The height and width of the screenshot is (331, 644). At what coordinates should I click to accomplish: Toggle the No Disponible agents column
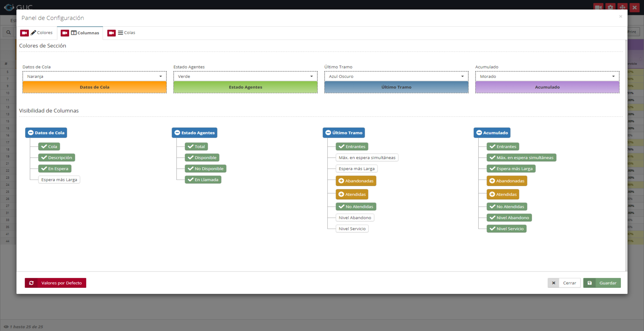(206, 169)
